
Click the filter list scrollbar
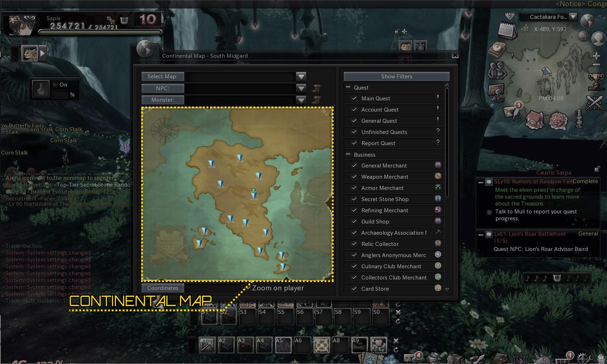(447, 143)
